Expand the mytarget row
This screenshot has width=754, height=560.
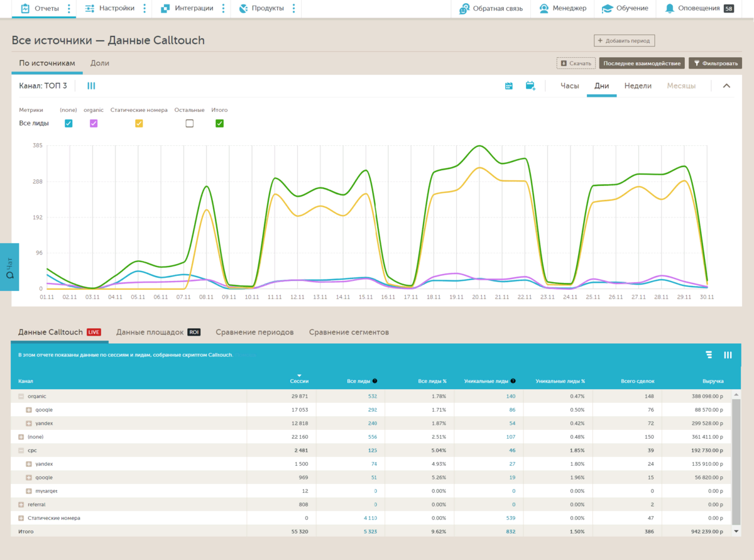(29, 491)
